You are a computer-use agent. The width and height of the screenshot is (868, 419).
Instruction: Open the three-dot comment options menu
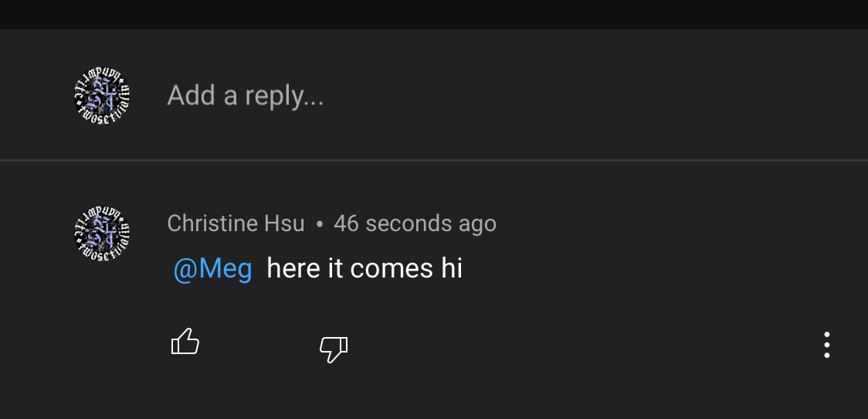coord(826,346)
